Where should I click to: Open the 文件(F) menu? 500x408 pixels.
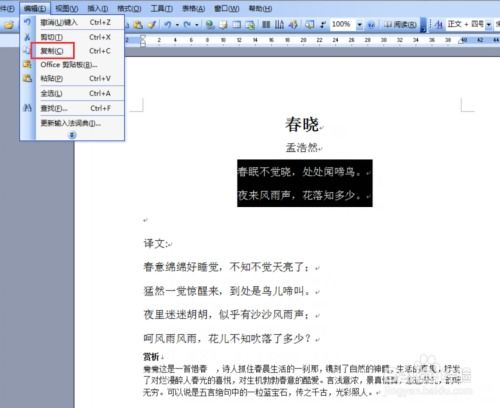[x=7, y=8]
